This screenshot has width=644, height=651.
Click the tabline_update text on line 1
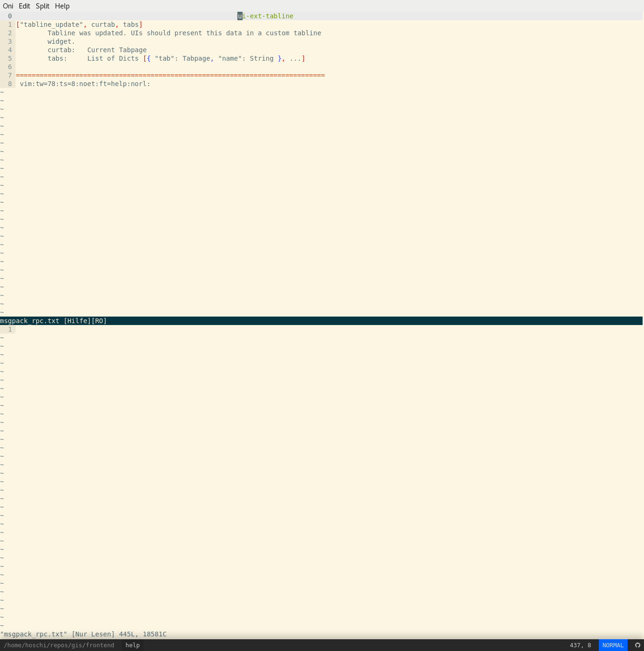coord(52,24)
